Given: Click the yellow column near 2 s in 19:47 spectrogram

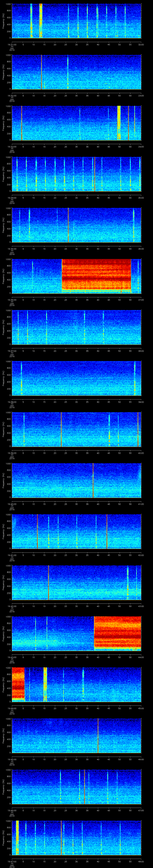Looking at the screenshot, I should (17, 838).
